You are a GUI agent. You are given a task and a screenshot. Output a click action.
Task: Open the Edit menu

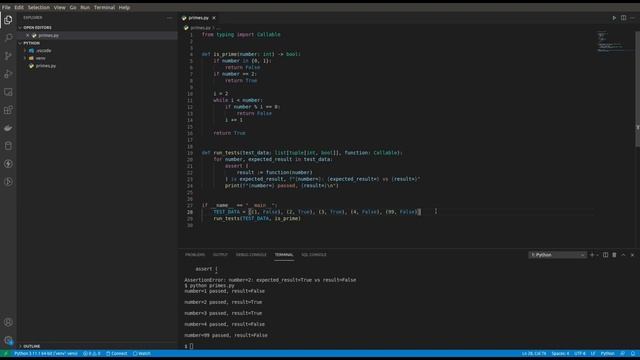(x=19, y=7)
